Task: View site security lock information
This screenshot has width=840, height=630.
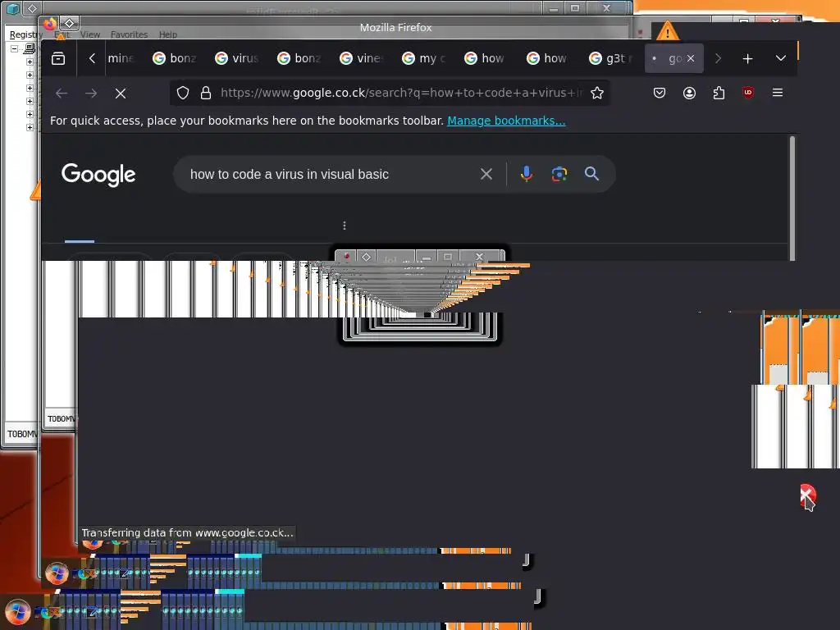Action: click(x=206, y=93)
